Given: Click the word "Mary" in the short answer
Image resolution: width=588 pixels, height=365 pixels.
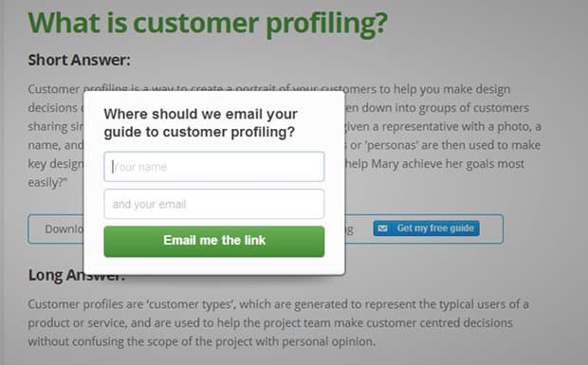Looking at the screenshot, I should click(x=385, y=164).
